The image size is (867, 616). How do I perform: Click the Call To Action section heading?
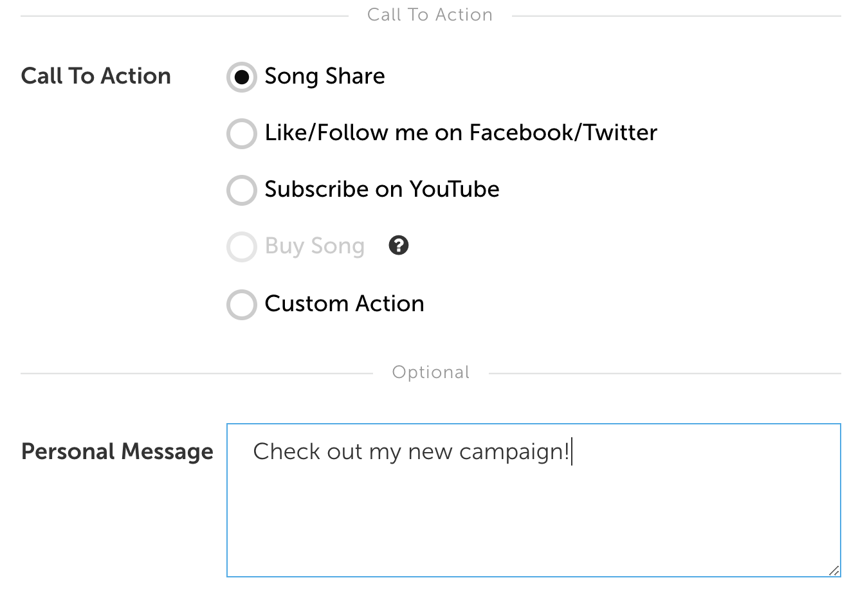430,15
